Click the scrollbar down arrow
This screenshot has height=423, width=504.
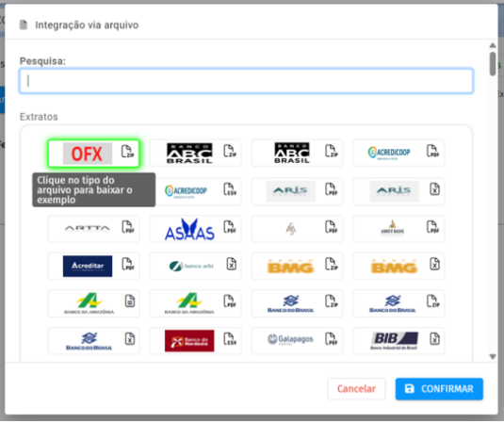(x=493, y=356)
